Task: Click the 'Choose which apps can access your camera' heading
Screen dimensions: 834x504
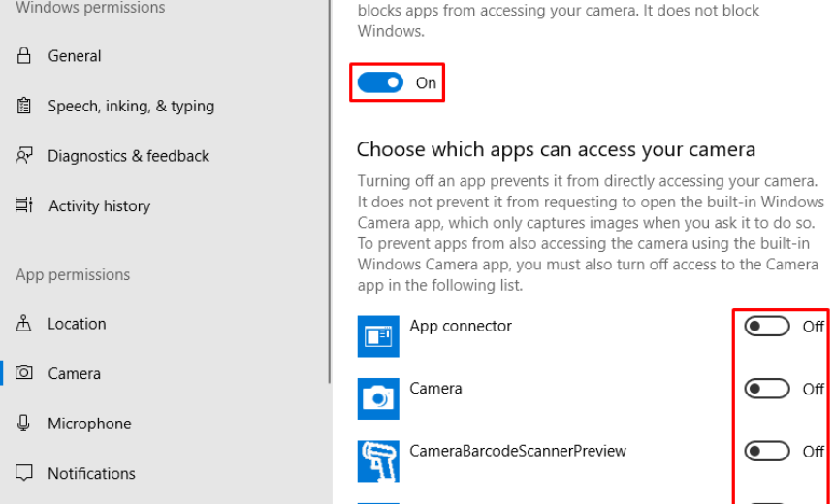Action: [x=556, y=149]
